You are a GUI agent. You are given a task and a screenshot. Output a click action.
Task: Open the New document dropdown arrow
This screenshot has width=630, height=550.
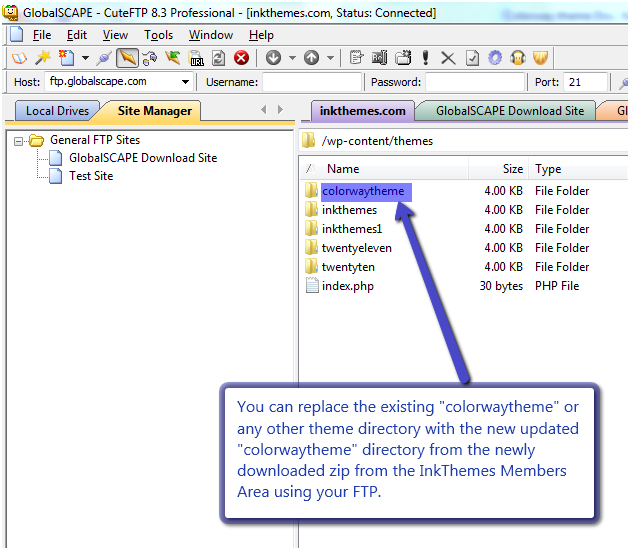pyautogui.click(x=85, y=58)
